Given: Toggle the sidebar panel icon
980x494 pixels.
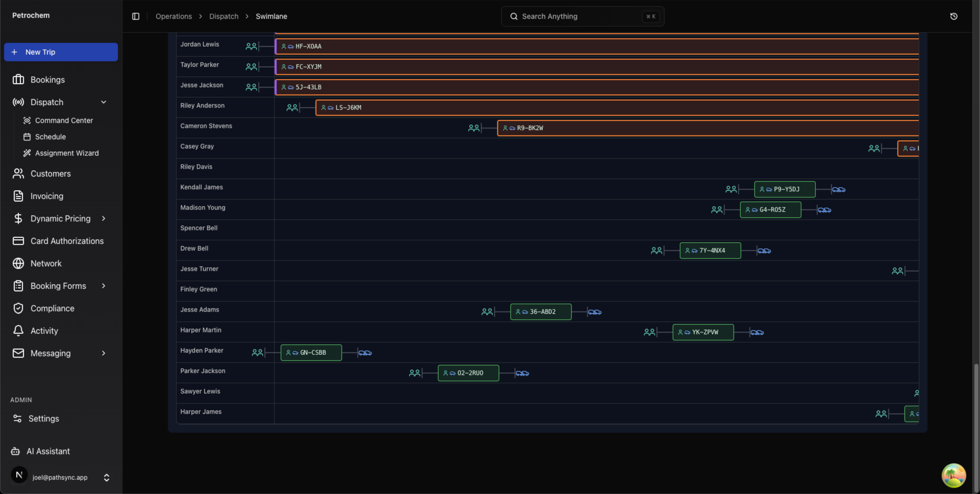Looking at the screenshot, I should [136, 16].
